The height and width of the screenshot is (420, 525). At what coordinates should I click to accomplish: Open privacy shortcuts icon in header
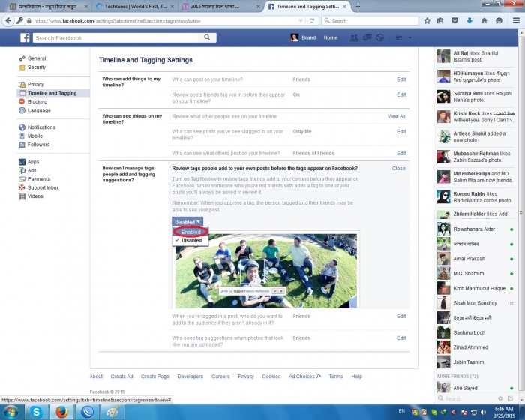399,37
